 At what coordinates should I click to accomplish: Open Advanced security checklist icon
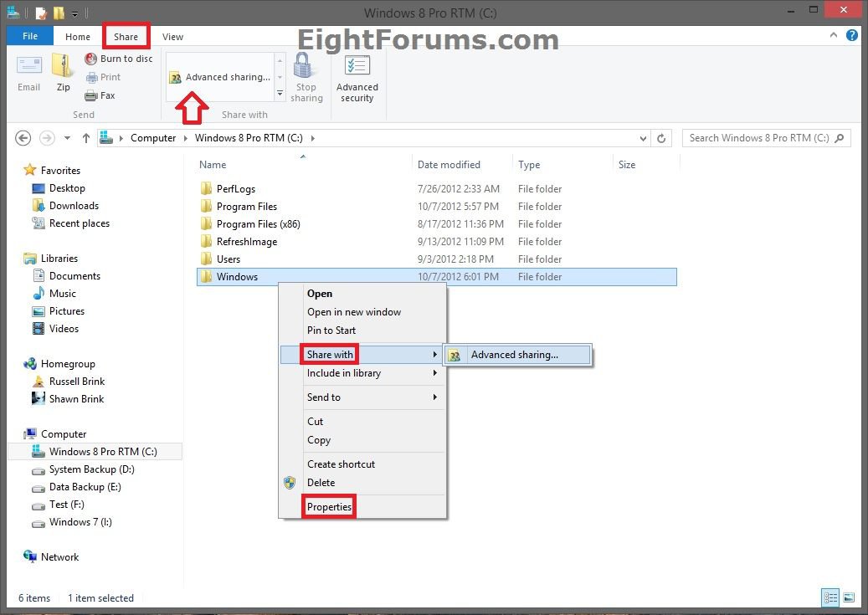[357, 65]
